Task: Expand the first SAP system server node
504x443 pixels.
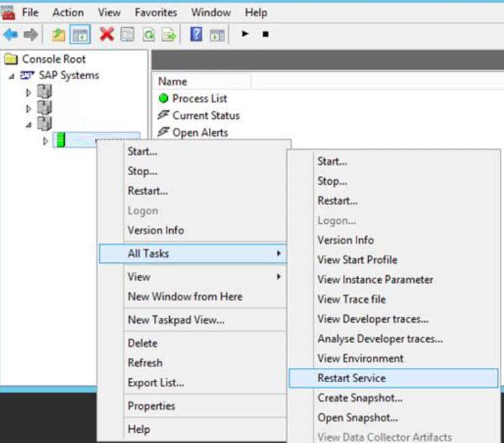Action: 28,92
